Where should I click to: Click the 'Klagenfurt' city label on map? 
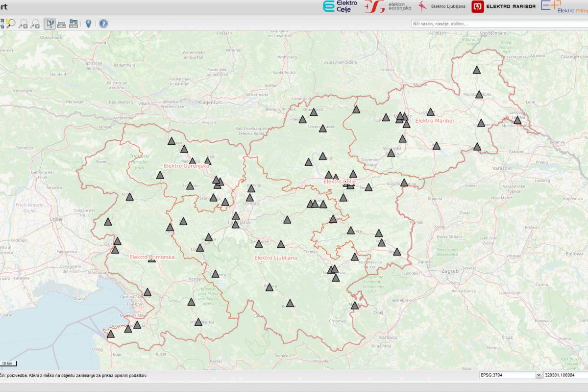point(211,103)
